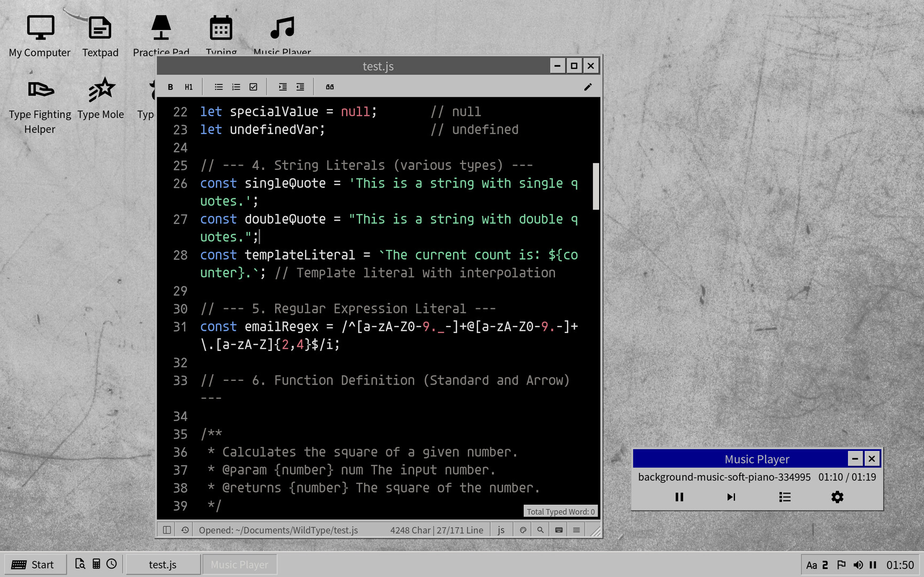
Task: Skip to the next track
Action: [731, 497]
